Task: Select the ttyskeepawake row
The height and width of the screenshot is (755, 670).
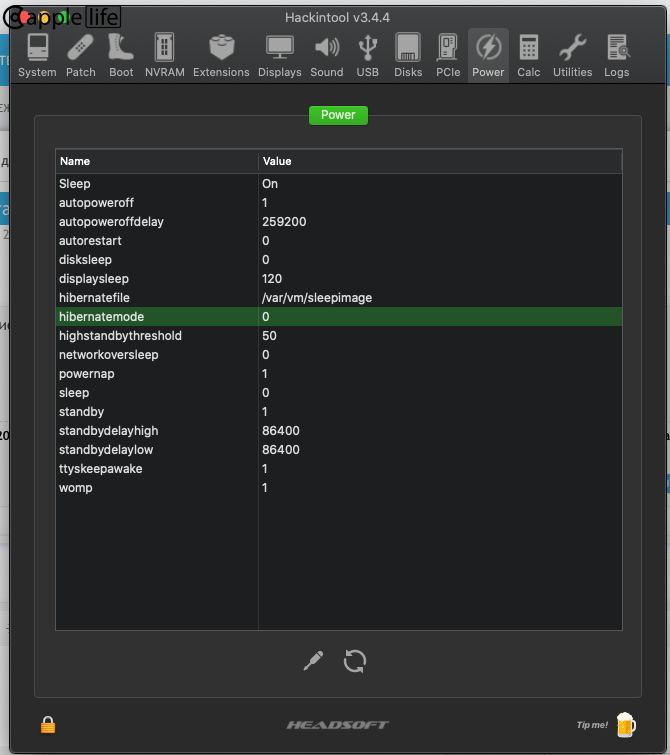Action: [x=339, y=469]
